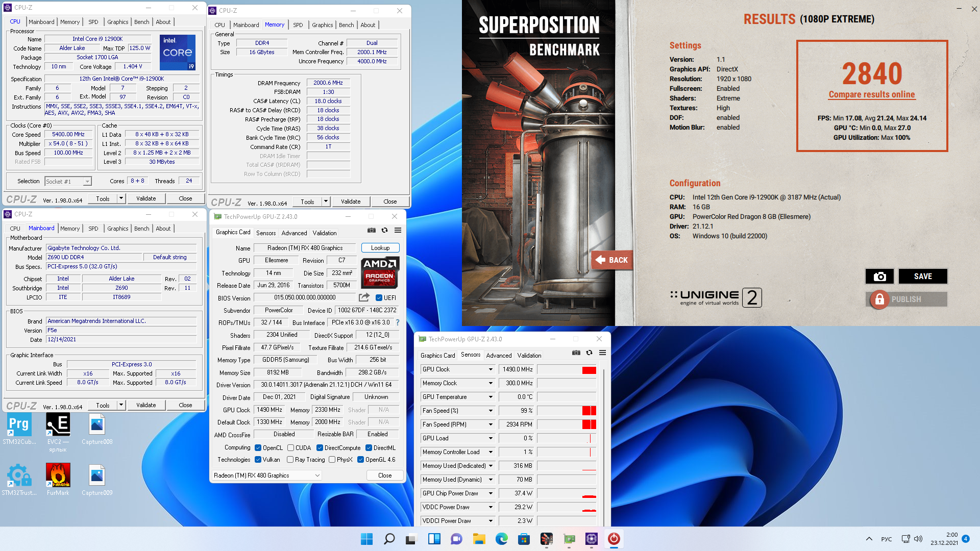
Task: Expand the Fan Speed (RPM) sensor dropdown
Action: tap(491, 424)
